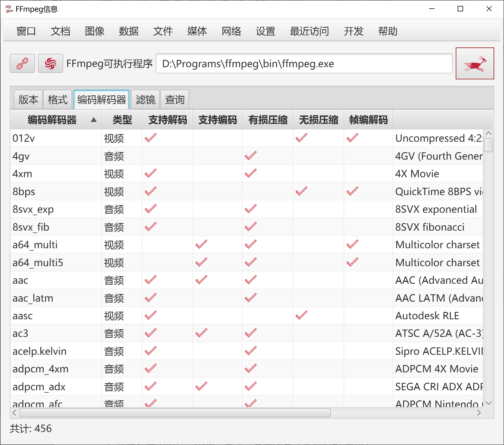
Task: Select the 4gv codec row
Action: pyautogui.click(x=247, y=156)
